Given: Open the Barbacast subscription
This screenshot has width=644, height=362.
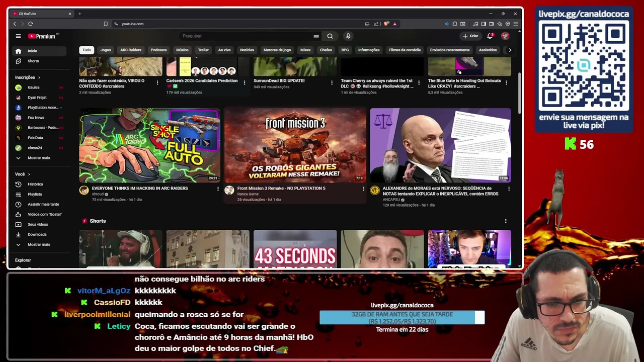Looking at the screenshot, I should [39, 128].
